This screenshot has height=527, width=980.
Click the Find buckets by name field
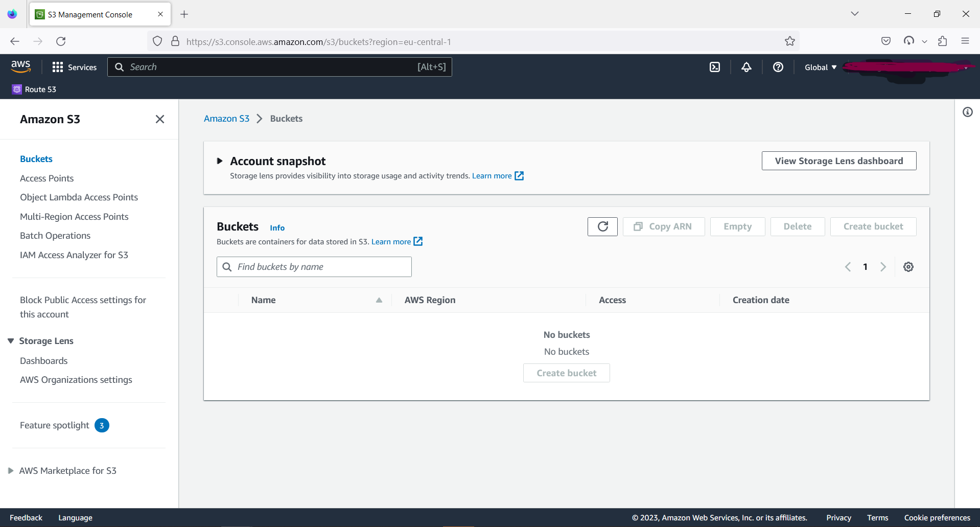click(314, 266)
